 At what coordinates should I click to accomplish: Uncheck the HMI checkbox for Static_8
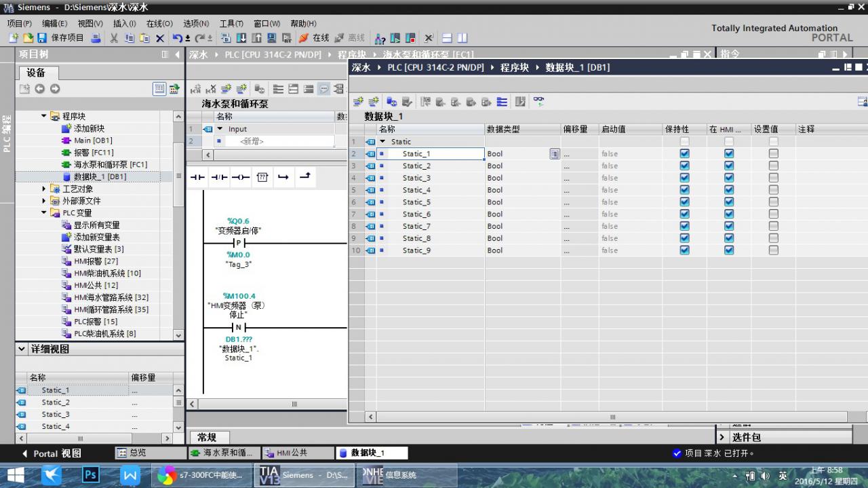[x=729, y=238]
